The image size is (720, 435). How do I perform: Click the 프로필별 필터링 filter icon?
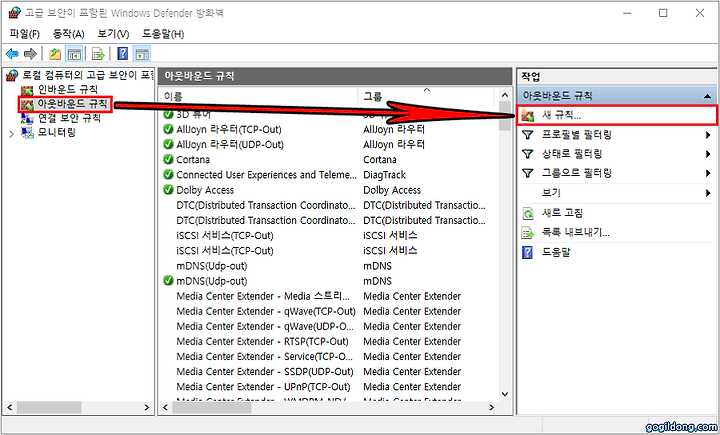pos(528,135)
